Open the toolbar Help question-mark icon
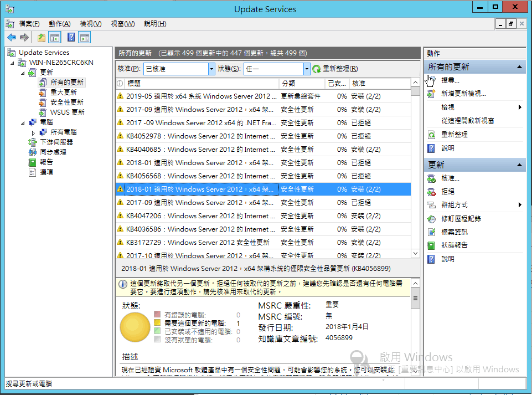This screenshot has height=395, width=532. click(71, 37)
